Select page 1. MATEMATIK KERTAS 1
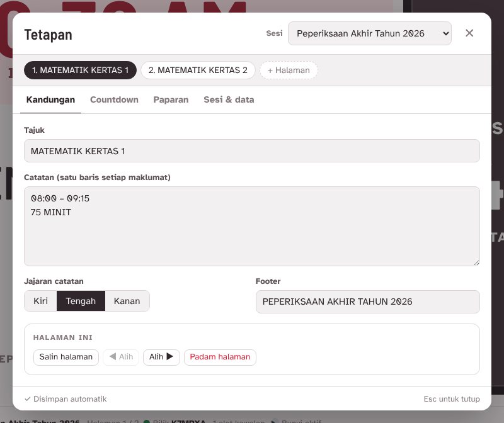504x423 pixels. pos(81,70)
